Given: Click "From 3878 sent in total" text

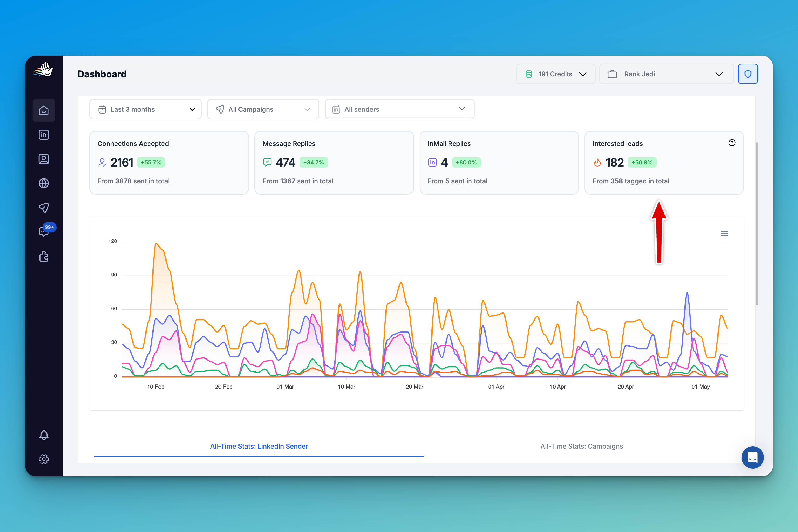Looking at the screenshot, I should [133, 181].
